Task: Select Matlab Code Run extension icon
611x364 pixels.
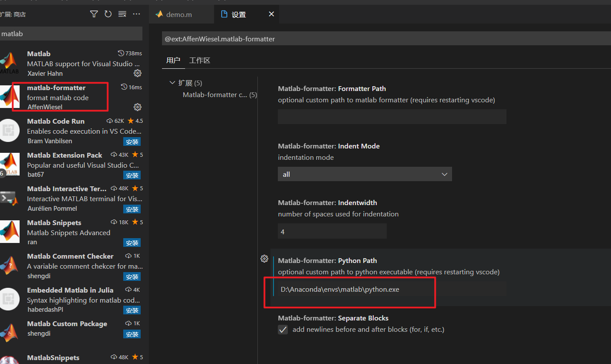Action: pos(9,131)
